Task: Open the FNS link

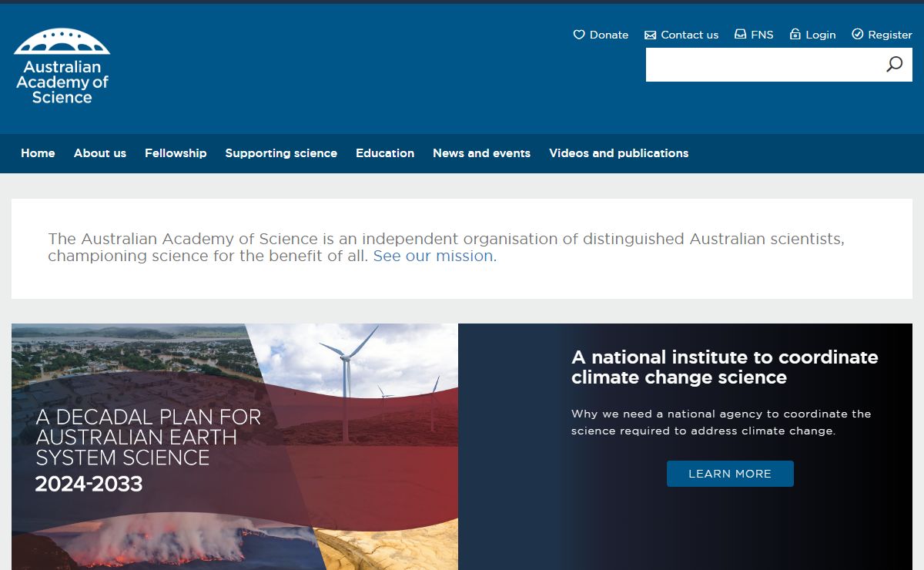Action: [x=762, y=35]
